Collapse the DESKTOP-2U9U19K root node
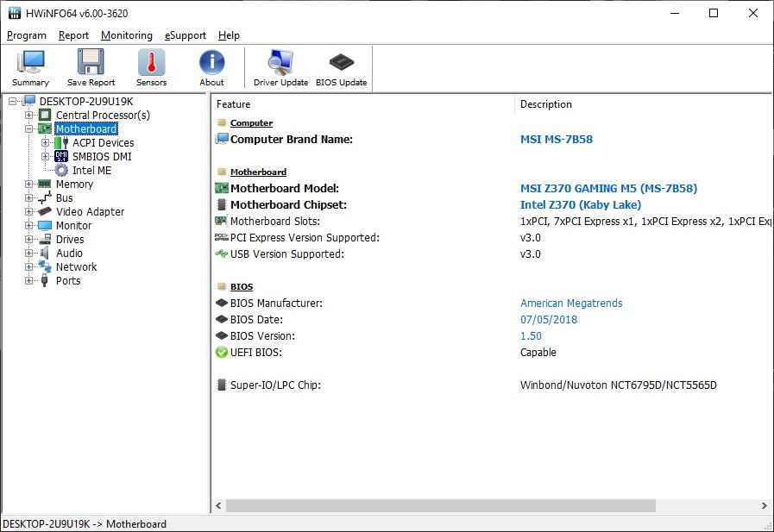This screenshot has height=532, width=774. [x=13, y=101]
